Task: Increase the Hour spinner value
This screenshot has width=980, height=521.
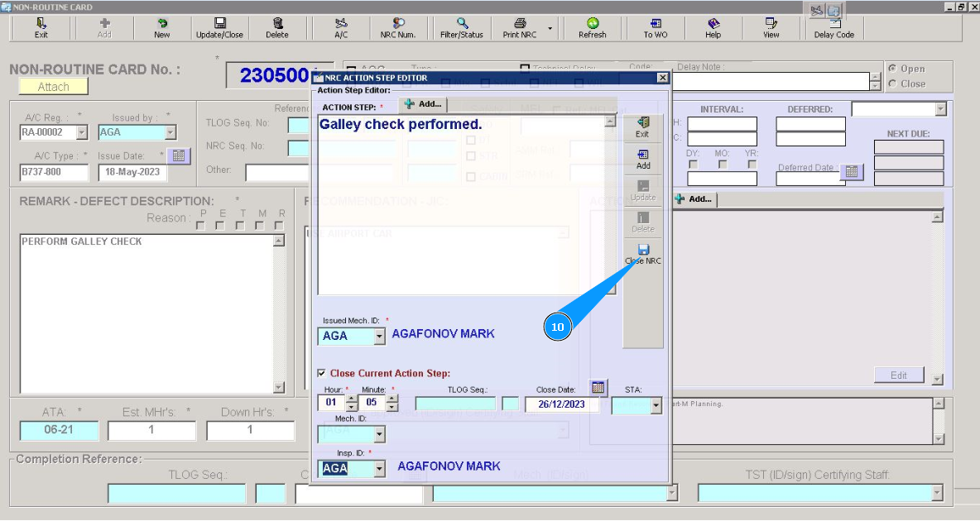Action: click(x=352, y=399)
